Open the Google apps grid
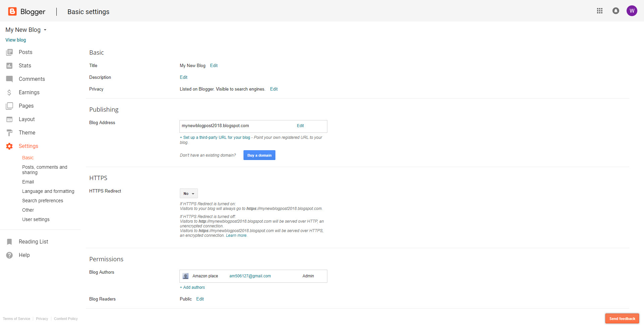The height and width of the screenshot is (325, 644). (x=600, y=11)
